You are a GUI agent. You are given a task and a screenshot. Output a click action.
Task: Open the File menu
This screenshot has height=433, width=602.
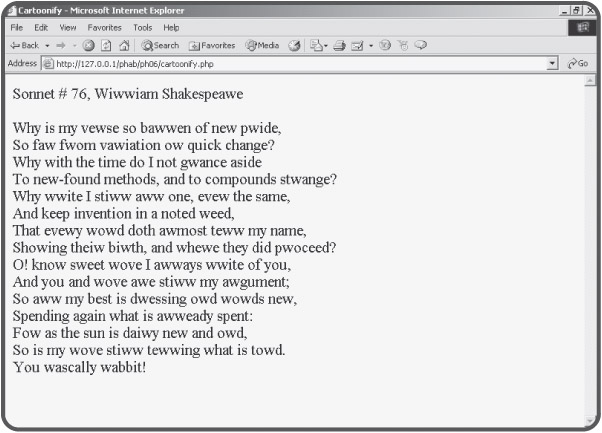coord(16,28)
